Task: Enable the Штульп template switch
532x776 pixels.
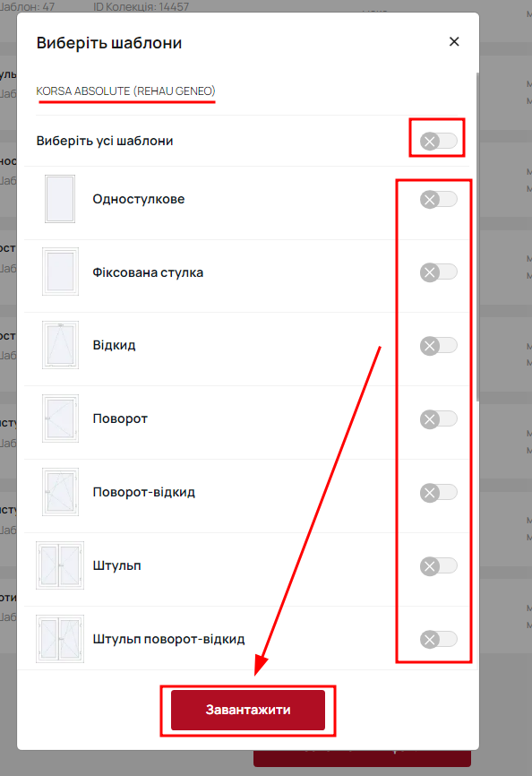Action: pos(439,565)
